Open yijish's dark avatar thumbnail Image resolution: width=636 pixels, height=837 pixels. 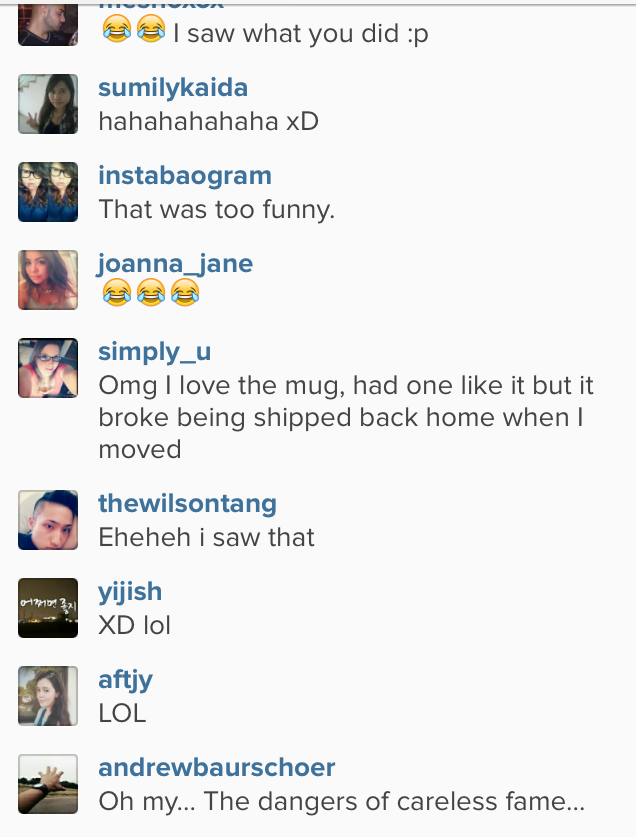tap(48, 608)
